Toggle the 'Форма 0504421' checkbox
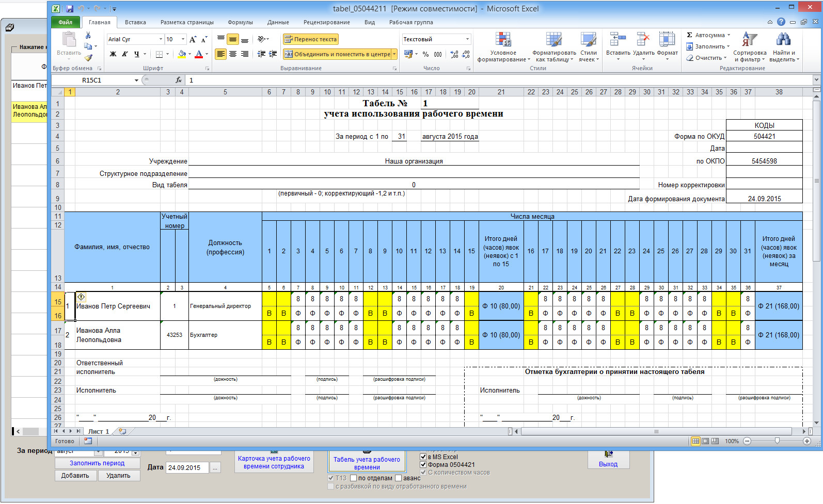 point(423,465)
